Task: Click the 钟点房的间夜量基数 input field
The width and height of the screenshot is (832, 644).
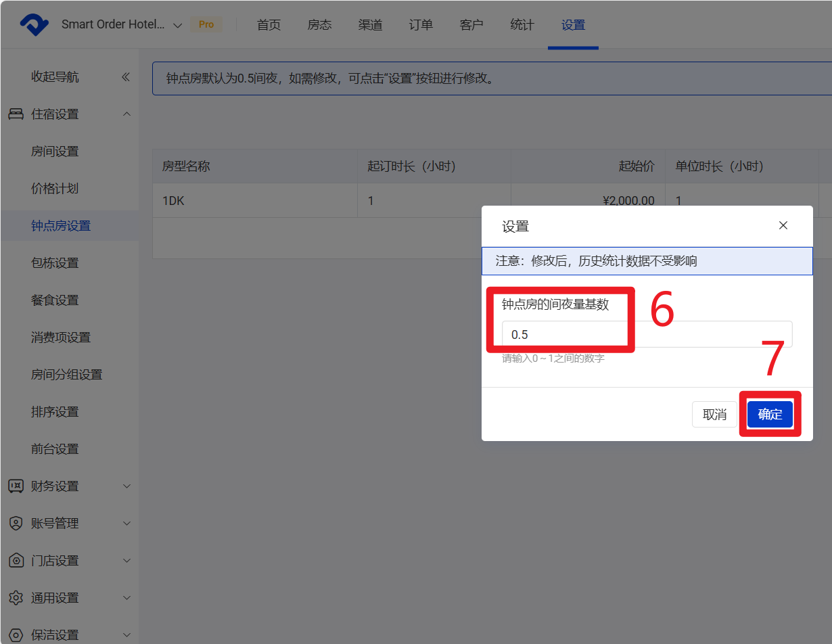Action: (x=646, y=335)
